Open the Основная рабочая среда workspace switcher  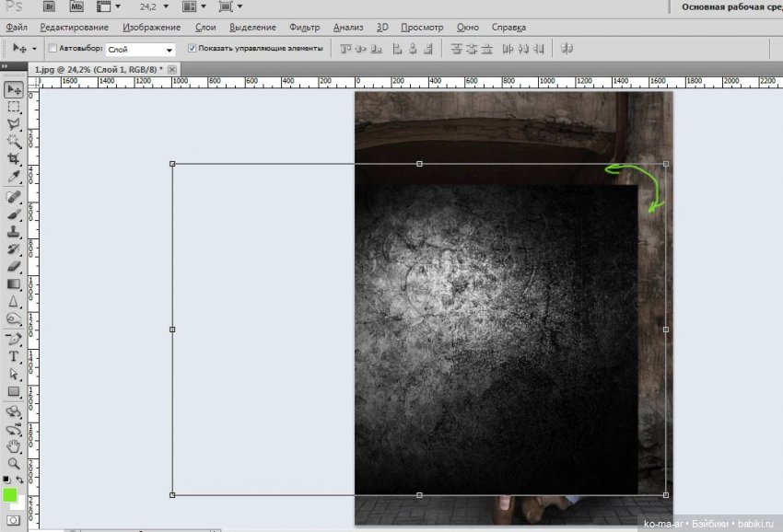[x=731, y=6]
